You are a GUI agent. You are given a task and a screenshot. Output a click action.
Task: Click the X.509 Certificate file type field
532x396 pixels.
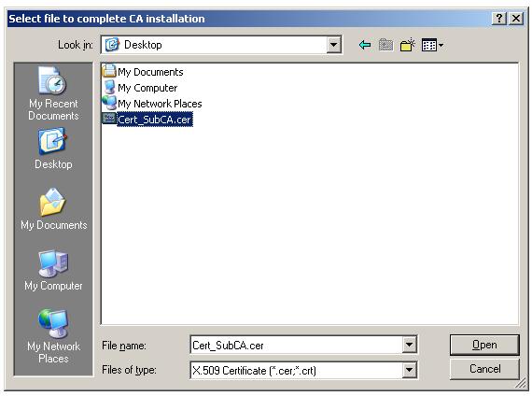pyautogui.click(x=296, y=370)
